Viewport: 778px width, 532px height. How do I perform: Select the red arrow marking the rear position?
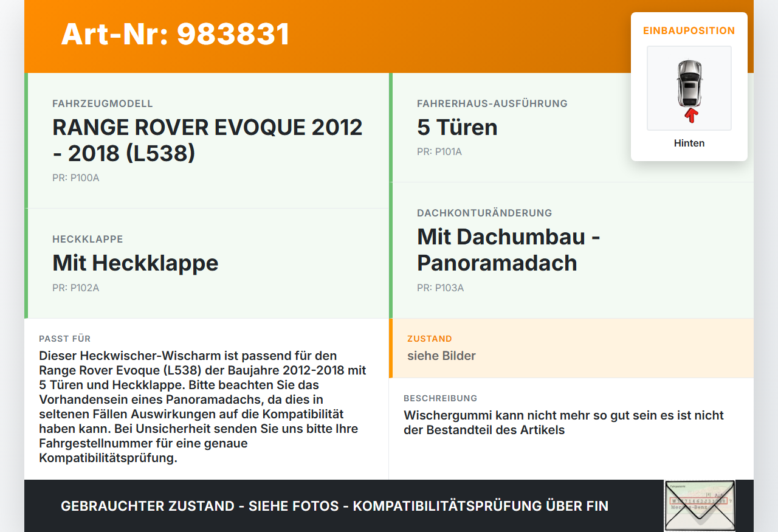689,114
